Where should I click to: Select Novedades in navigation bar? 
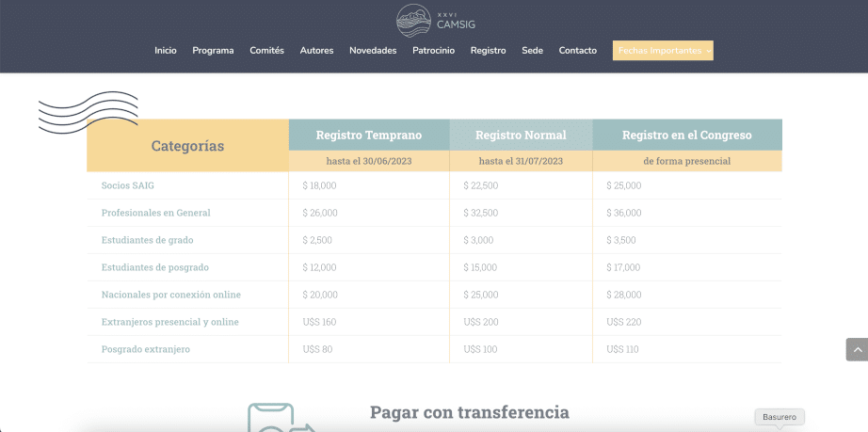click(x=373, y=51)
